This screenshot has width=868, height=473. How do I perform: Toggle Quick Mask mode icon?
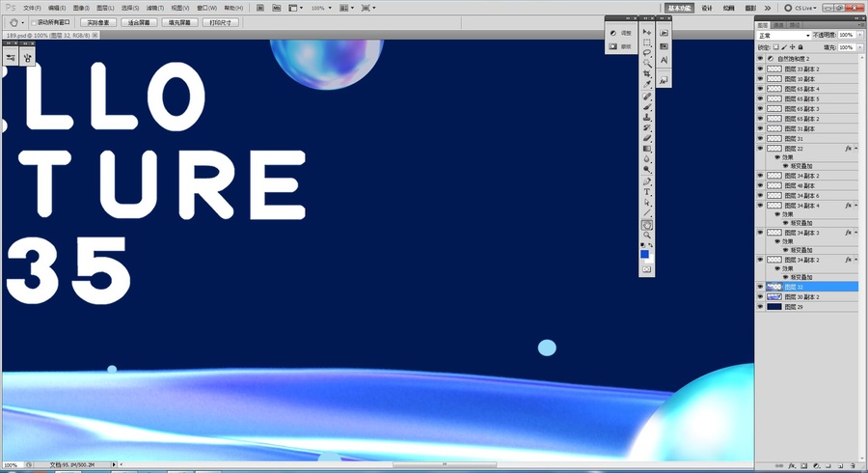[646, 269]
